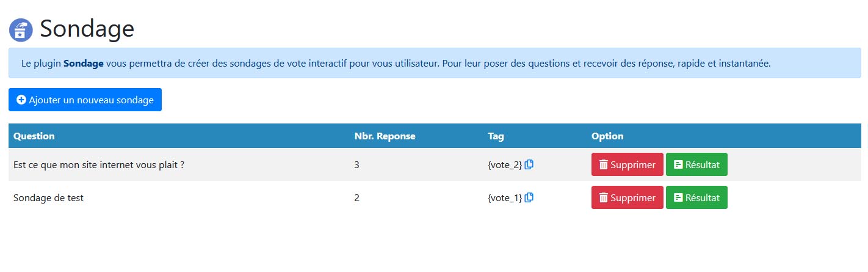The width and height of the screenshot is (868, 272).
Task: Click the Sondage page heading
Action: click(x=87, y=29)
